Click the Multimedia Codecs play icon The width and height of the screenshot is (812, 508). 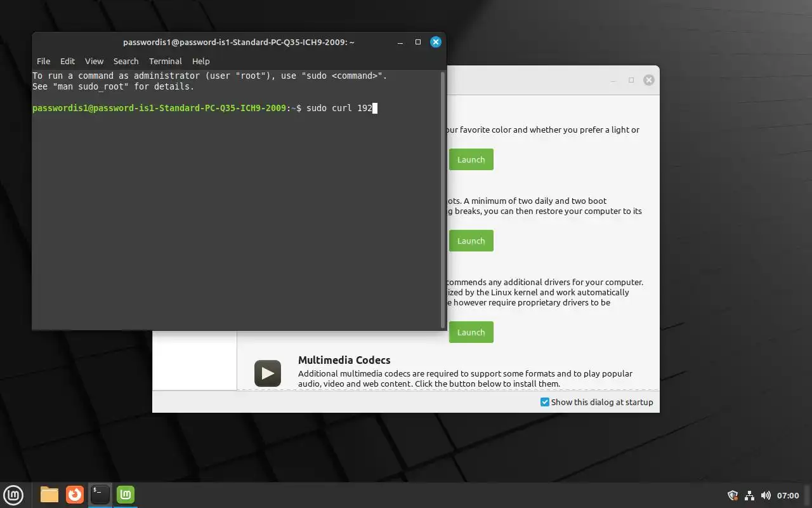point(268,373)
